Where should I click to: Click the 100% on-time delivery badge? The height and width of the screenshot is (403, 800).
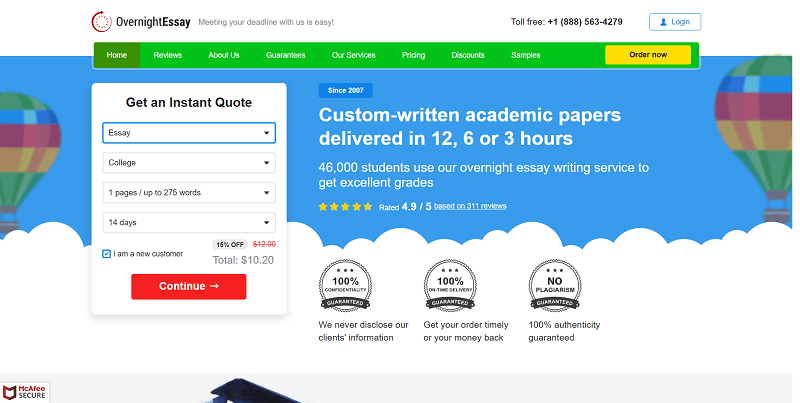(450, 285)
